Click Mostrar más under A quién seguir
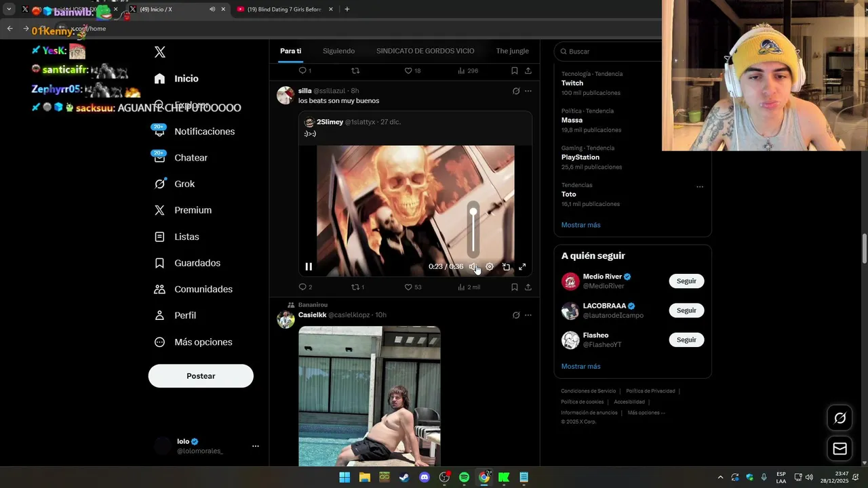This screenshot has height=488, width=868. click(x=580, y=367)
